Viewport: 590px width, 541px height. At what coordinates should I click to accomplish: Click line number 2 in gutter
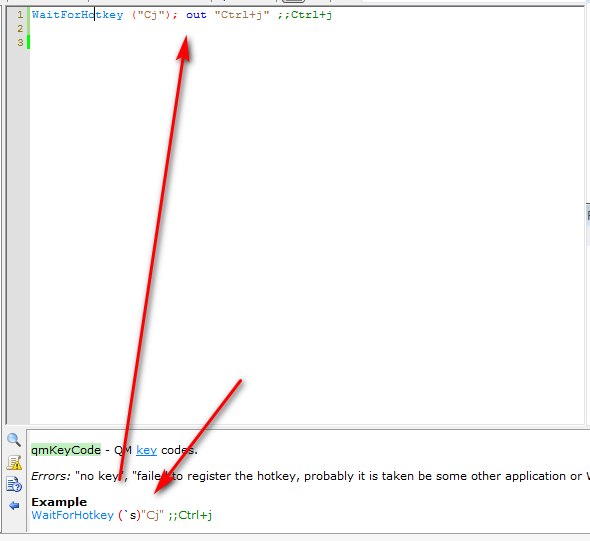(x=20, y=29)
